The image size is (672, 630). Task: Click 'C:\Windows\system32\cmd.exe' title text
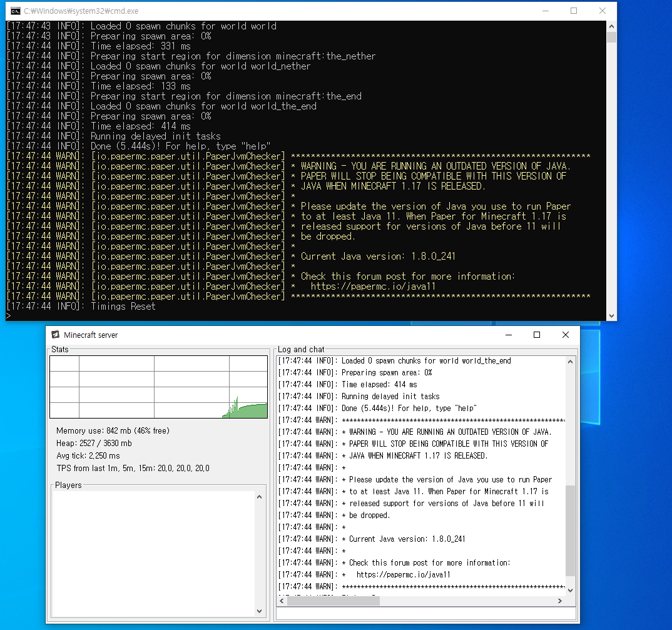[81, 11]
